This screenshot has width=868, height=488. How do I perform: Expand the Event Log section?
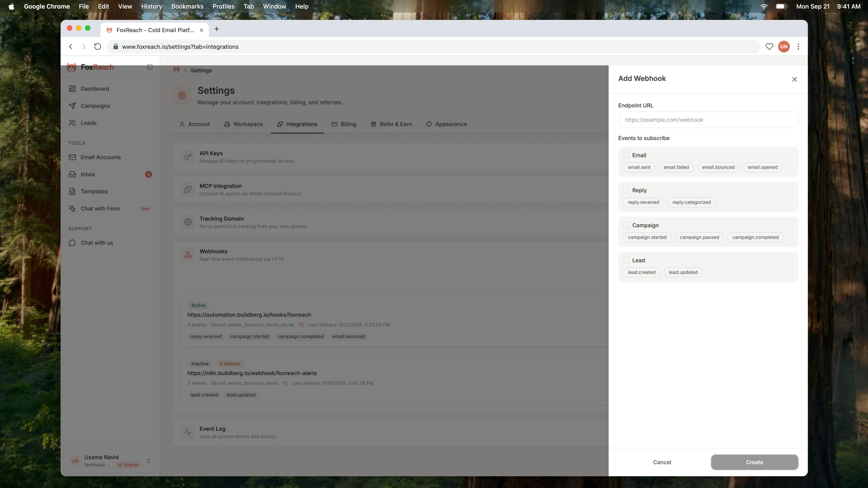coord(391,433)
